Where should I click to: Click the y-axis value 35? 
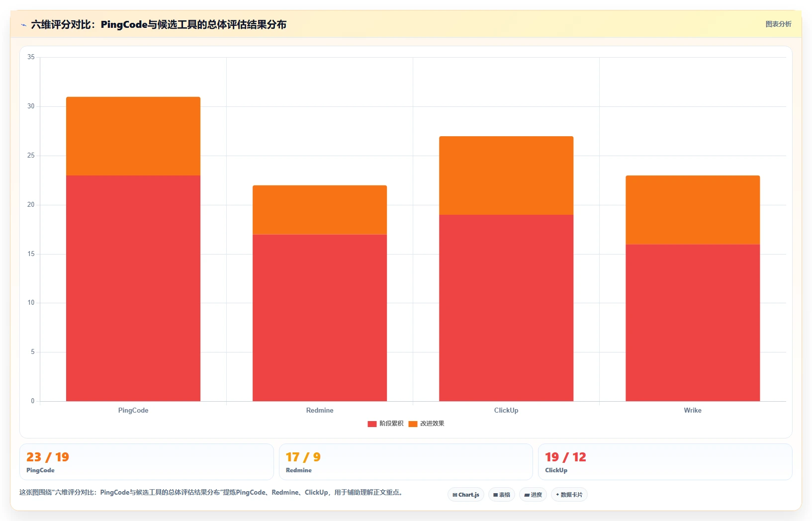pyautogui.click(x=31, y=57)
